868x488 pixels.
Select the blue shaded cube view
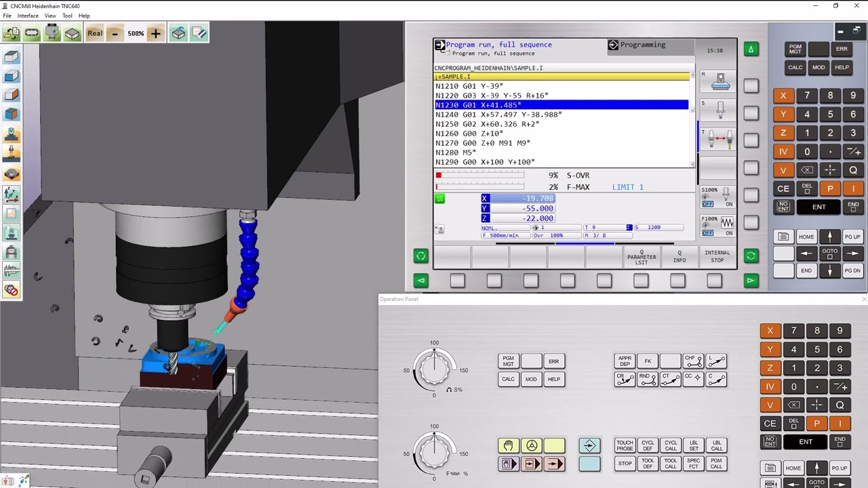(x=11, y=114)
